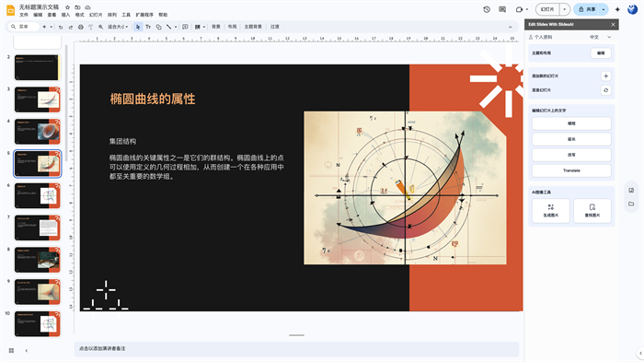This screenshot has width=644, height=362.
Task: Open the Edit menu (编辑)
Action: (38, 15)
